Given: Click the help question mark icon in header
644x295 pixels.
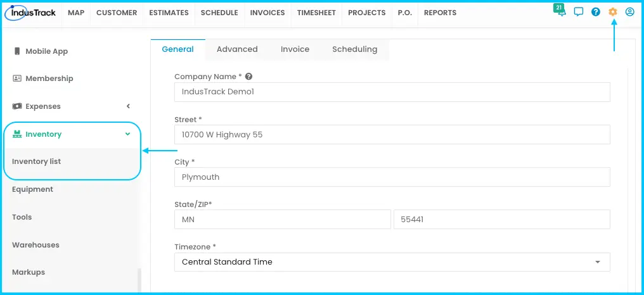Looking at the screenshot, I should [x=596, y=12].
